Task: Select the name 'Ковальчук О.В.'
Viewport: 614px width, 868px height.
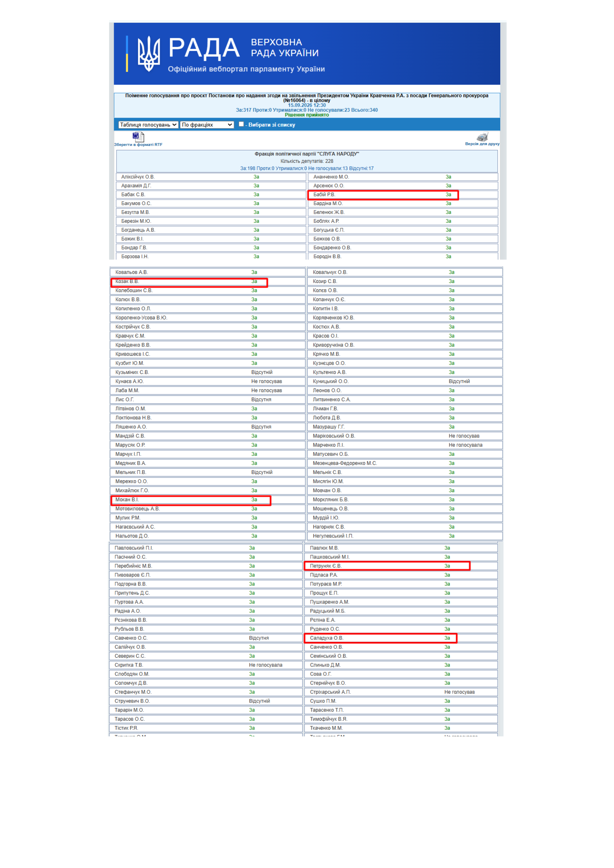Action: pyautogui.click(x=330, y=273)
